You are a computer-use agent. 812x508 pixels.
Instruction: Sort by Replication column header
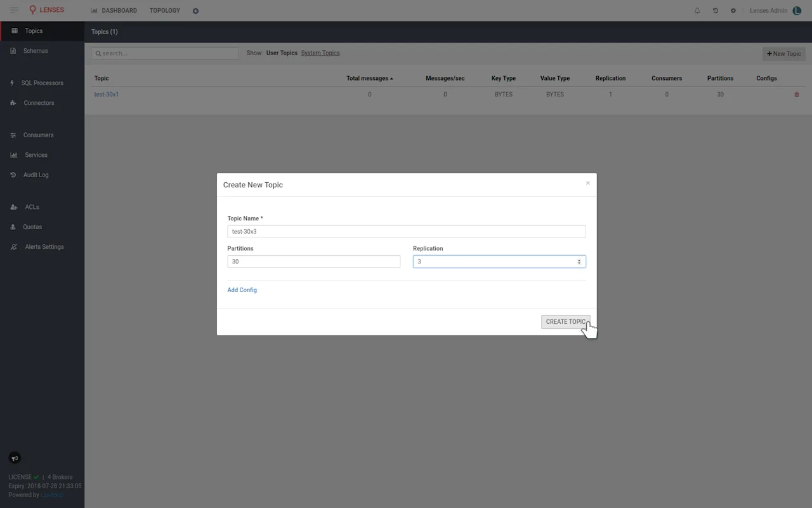pos(610,79)
